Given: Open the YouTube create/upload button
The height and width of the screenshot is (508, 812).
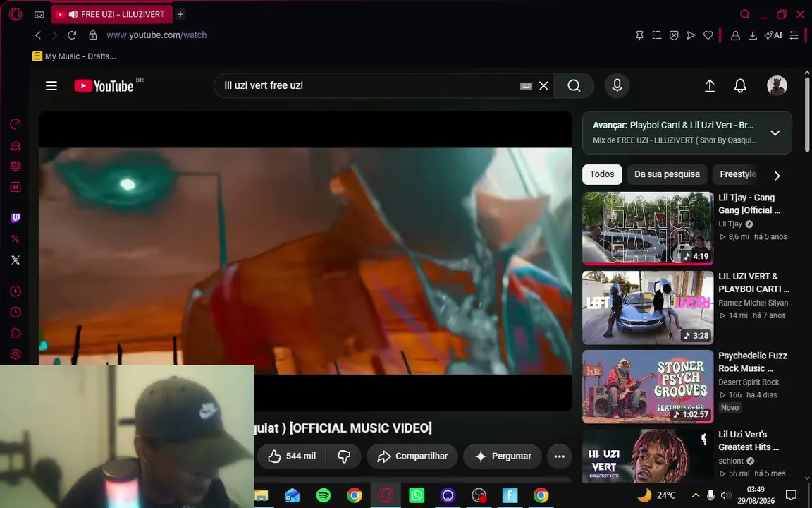Looking at the screenshot, I should click(710, 85).
